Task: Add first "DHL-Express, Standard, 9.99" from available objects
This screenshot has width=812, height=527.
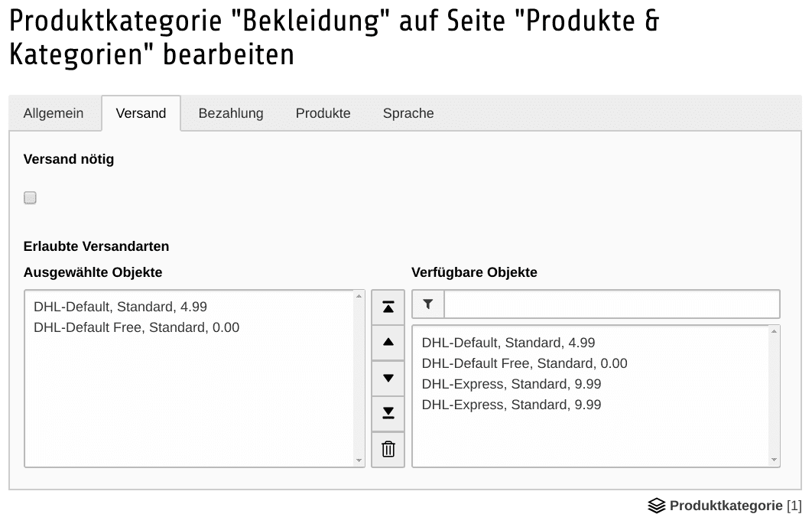Action: 512,384
